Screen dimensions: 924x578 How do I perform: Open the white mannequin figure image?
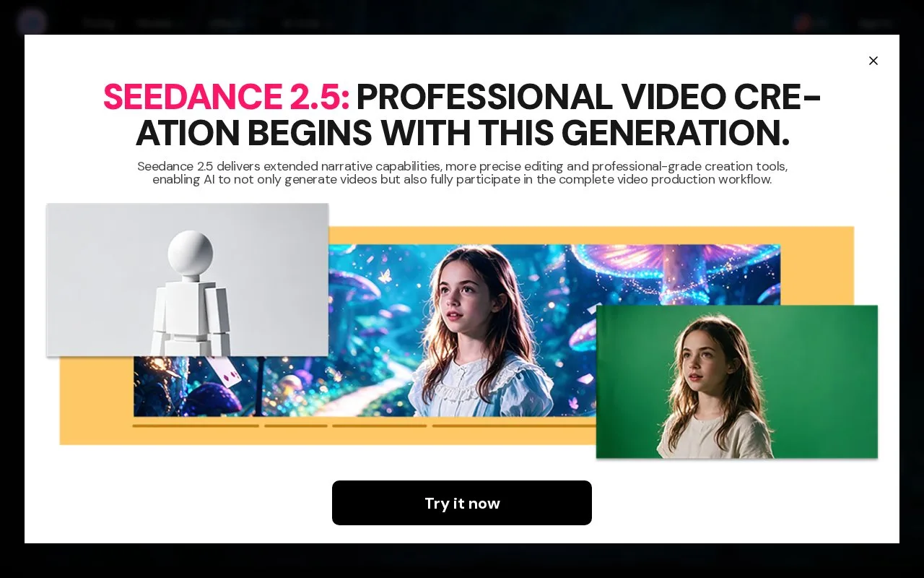188,280
